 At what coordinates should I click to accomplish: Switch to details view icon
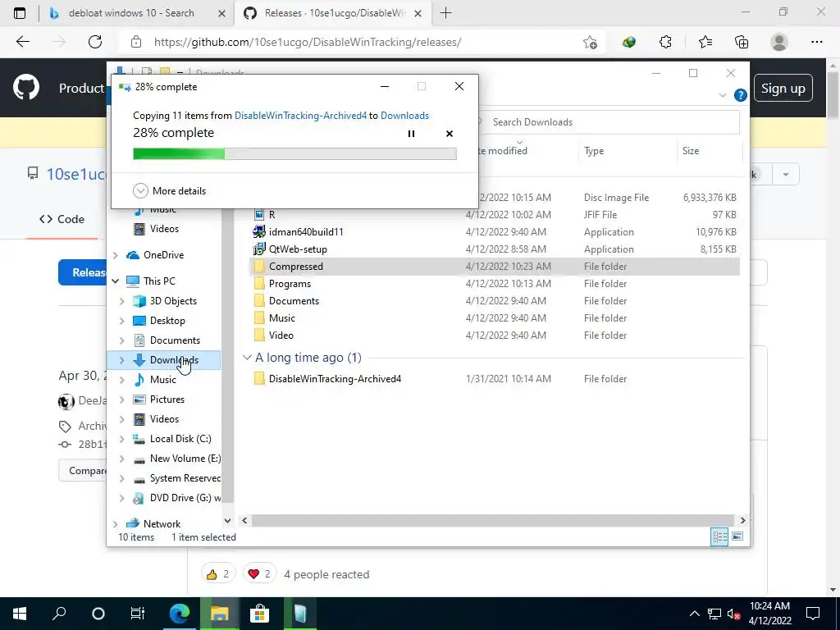click(719, 536)
